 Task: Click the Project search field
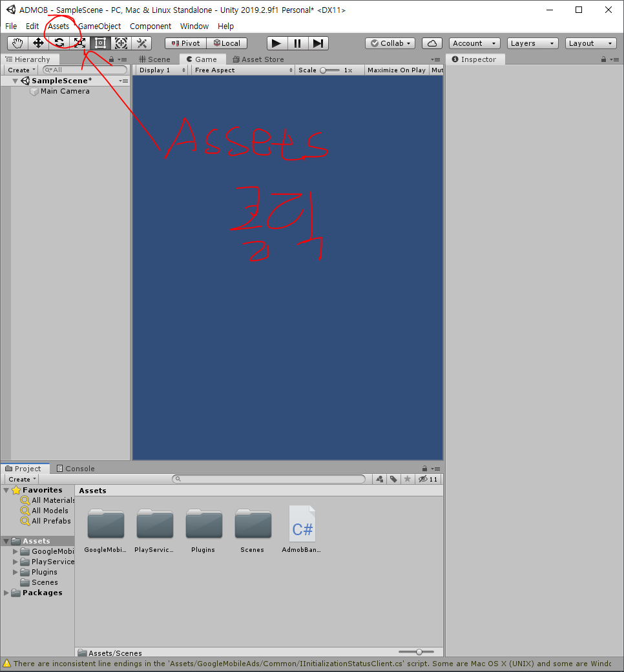click(269, 479)
